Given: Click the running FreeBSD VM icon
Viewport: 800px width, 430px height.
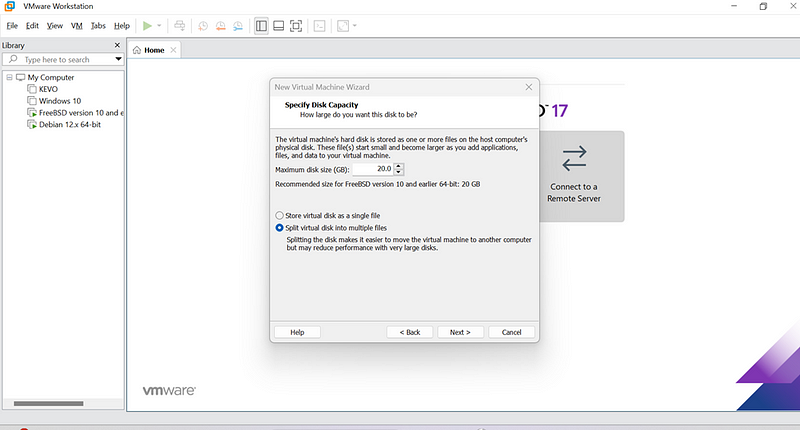Looking at the screenshot, I should pyautogui.click(x=32, y=112).
